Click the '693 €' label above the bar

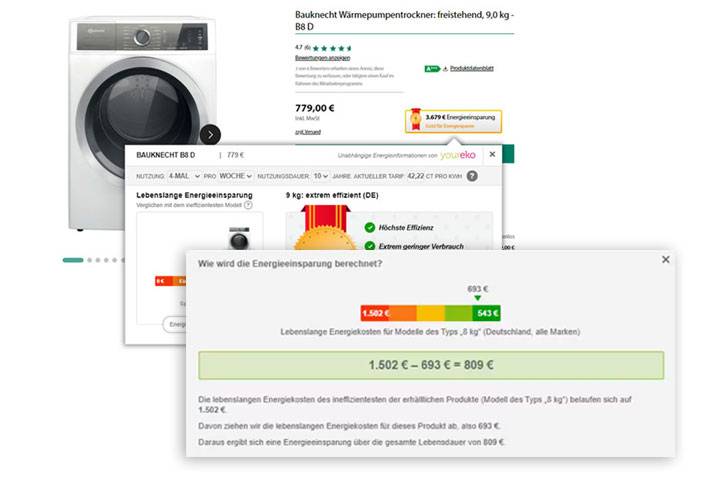pyautogui.click(x=478, y=289)
